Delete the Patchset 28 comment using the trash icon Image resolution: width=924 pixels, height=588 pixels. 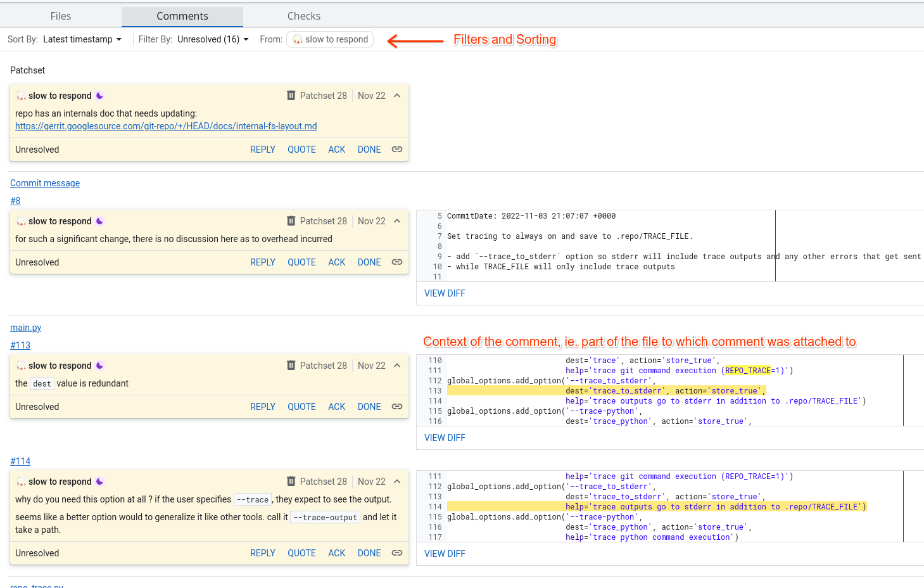click(291, 95)
